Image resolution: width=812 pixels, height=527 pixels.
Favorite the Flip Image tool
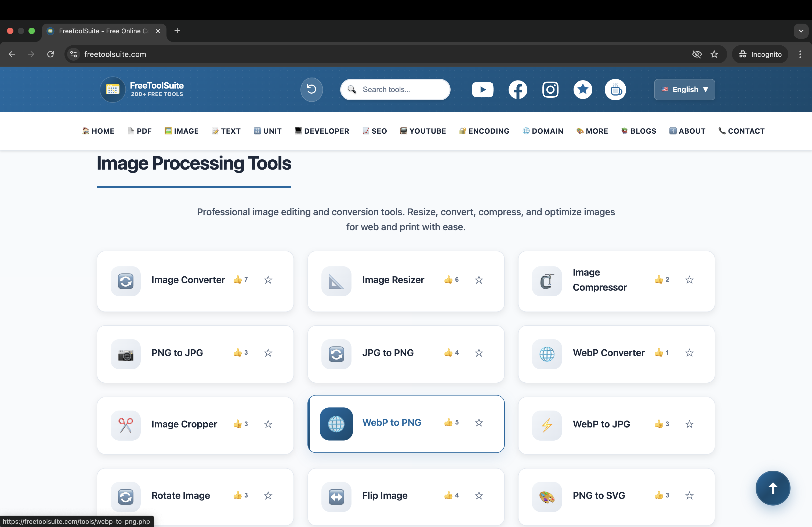479,496
